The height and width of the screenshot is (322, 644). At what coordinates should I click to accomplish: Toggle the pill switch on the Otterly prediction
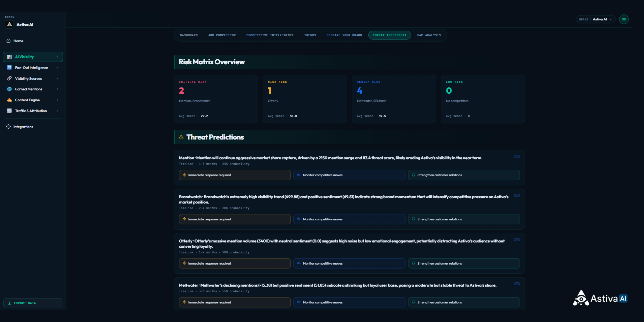click(517, 240)
